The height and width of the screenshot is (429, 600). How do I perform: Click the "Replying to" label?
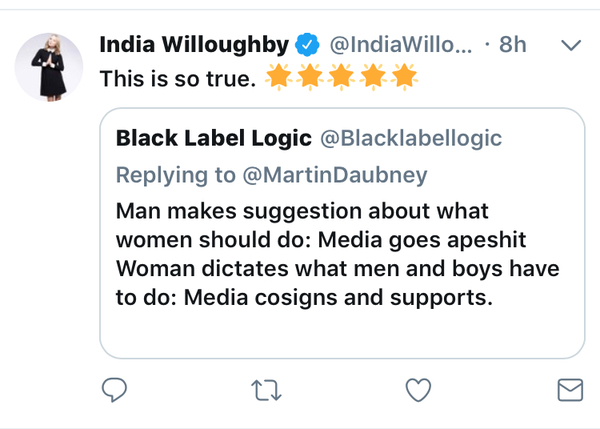tap(176, 175)
